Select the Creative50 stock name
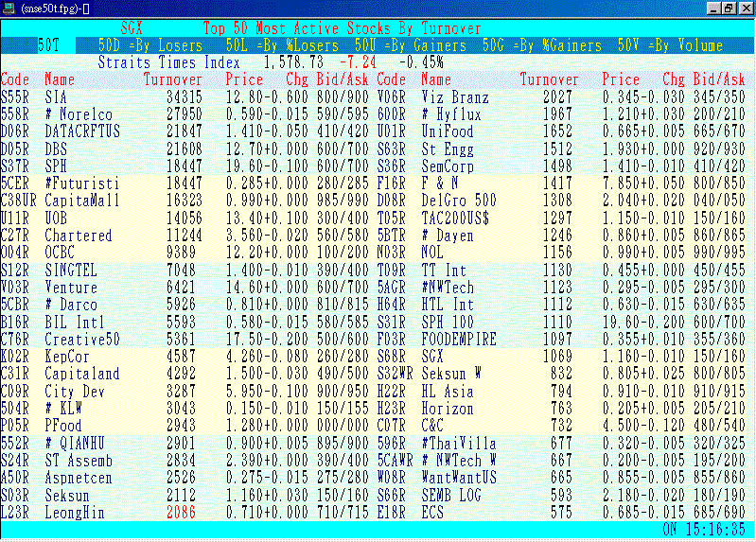The height and width of the screenshot is (542, 756). tap(82, 339)
